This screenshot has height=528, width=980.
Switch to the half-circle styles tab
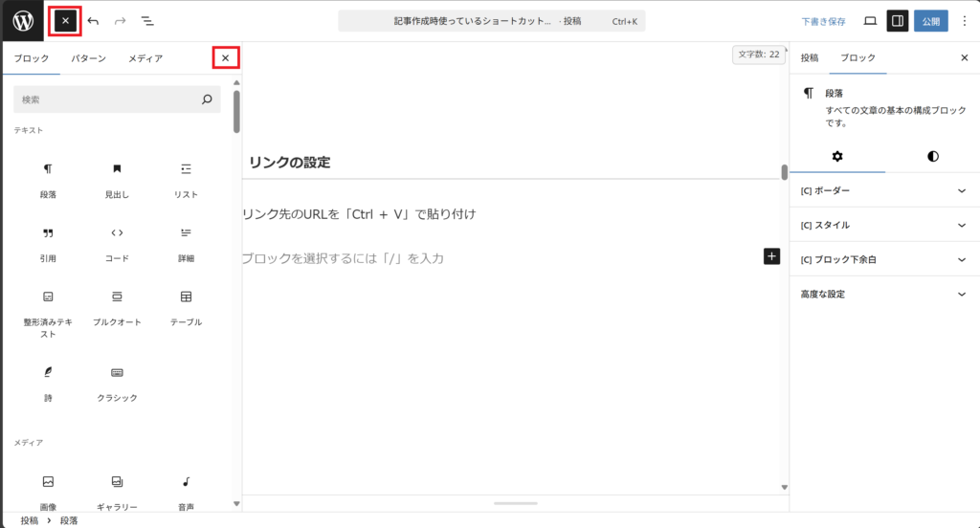click(x=932, y=156)
